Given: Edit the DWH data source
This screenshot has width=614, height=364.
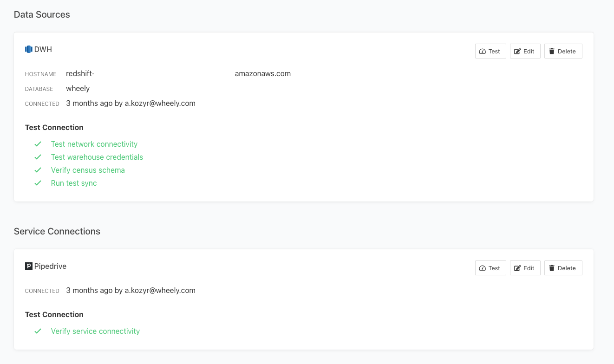Looking at the screenshot, I should pos(525,51).
